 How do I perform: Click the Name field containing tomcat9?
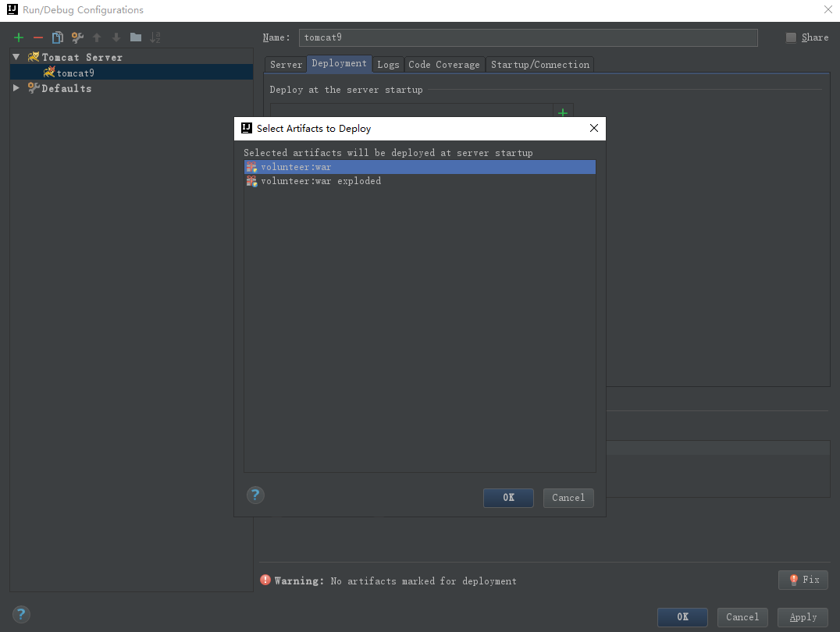pos(529,37)
